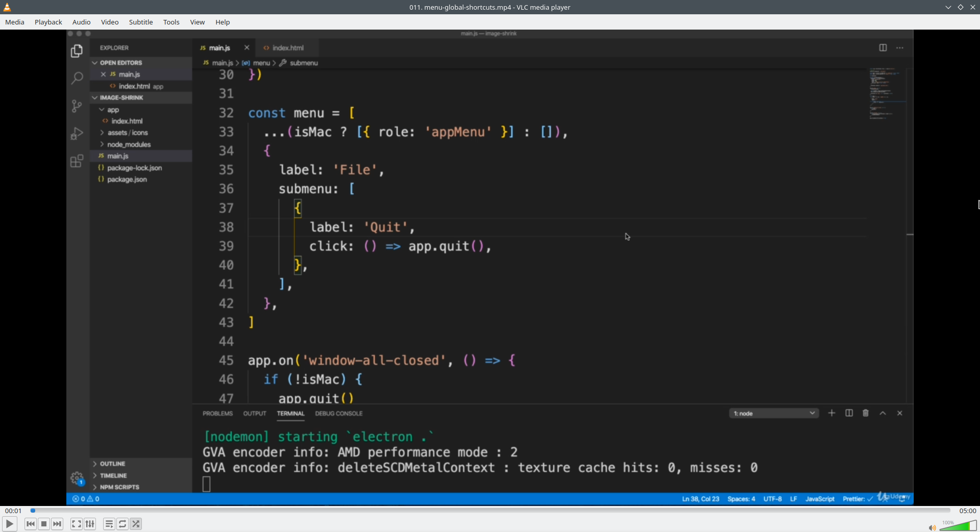Screen dimensions: 980x532
Task: Switch to the index.html tab
Action: click(x=289, y=47)
